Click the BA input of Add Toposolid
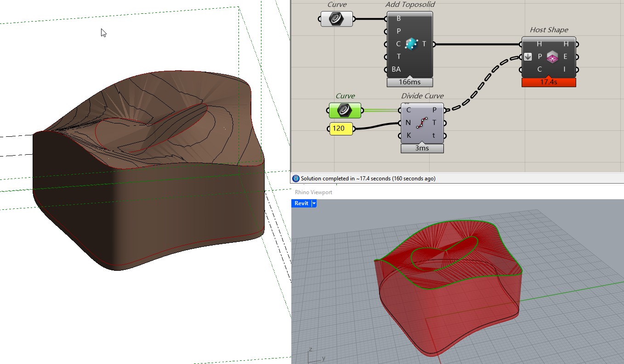This screenshot has width=624, height=364. [396, 69]
